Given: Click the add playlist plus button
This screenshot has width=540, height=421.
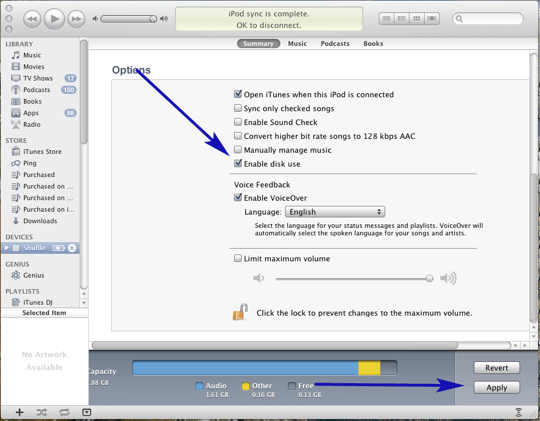Looking at the screenshot, I should pos(19,412).
